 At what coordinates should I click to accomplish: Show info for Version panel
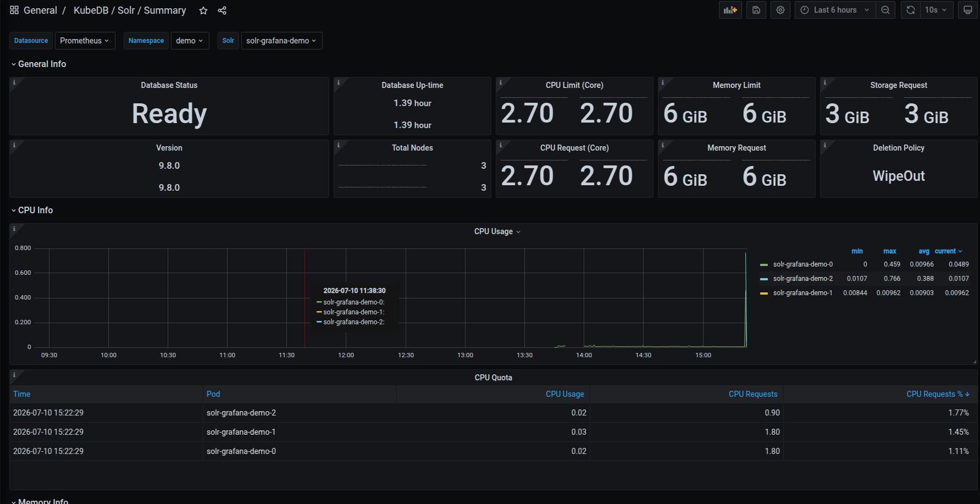coord(14,145)
